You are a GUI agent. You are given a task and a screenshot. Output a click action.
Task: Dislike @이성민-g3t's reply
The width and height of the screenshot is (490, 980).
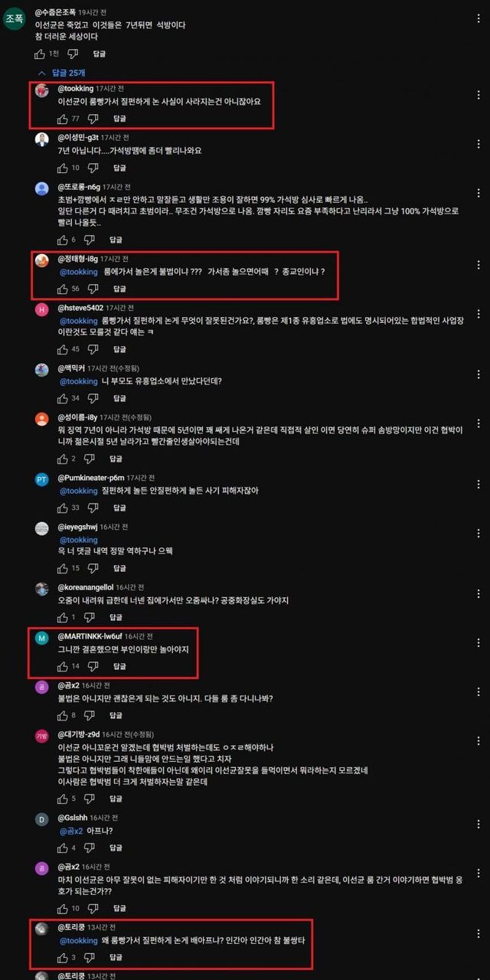pyautogui.click(x=93, y=168)
